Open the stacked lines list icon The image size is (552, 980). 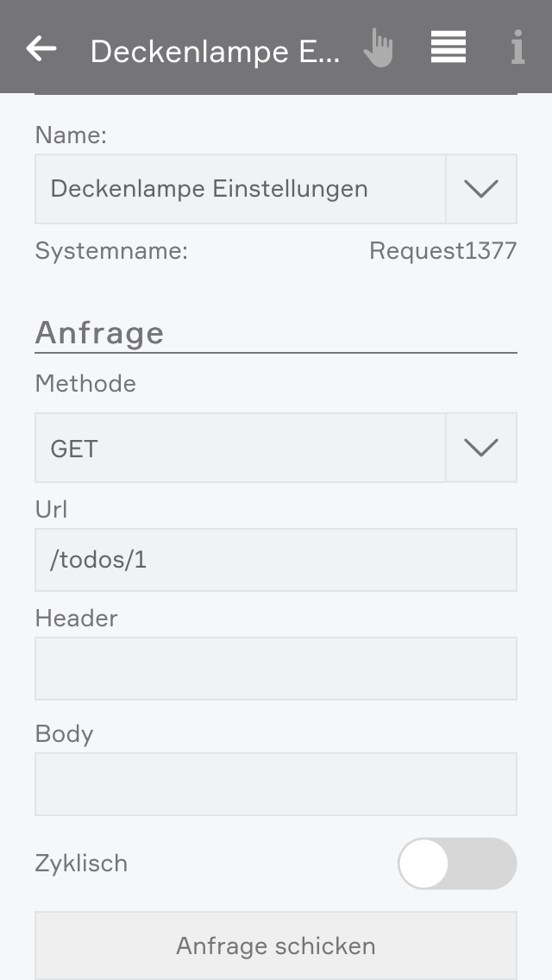pyautogui.click(x=448, y=47)
